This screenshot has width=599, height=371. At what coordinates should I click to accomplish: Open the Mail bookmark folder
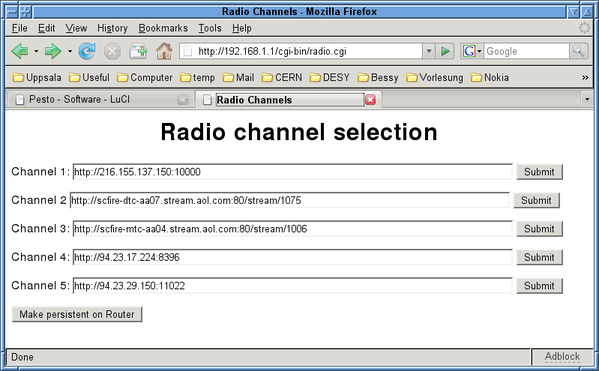tap(238, 78)
